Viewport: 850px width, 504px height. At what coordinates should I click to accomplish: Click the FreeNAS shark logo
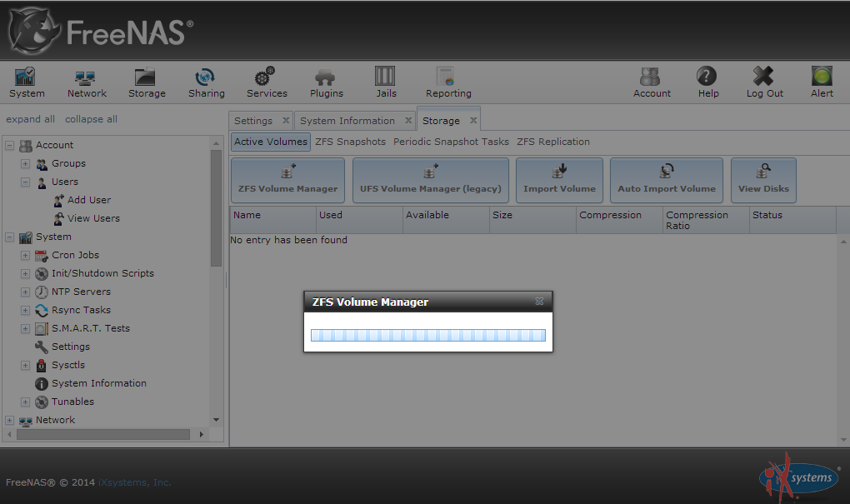tap(34, 31)
